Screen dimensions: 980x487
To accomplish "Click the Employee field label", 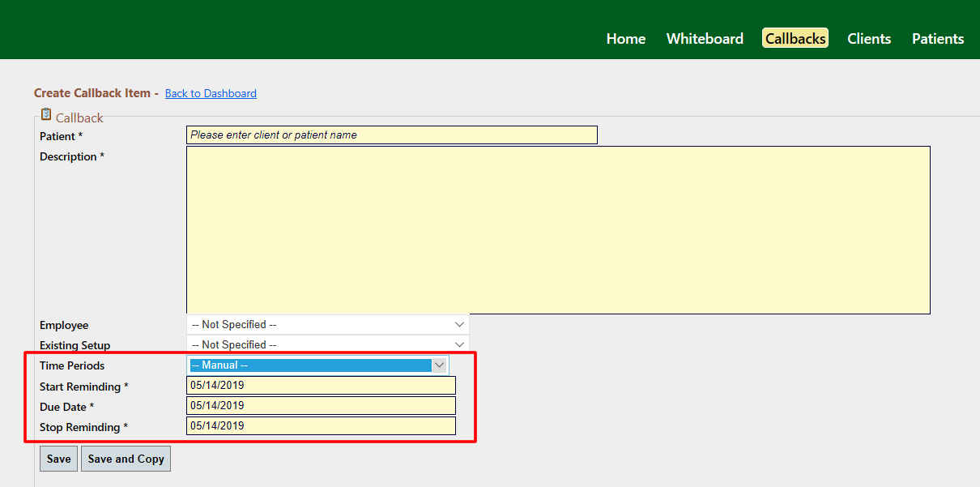I will point(64,325).
